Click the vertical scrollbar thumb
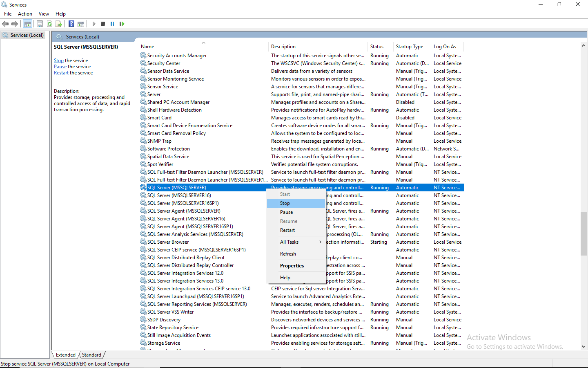The image size is (588, 368). (x=584, y=234)
